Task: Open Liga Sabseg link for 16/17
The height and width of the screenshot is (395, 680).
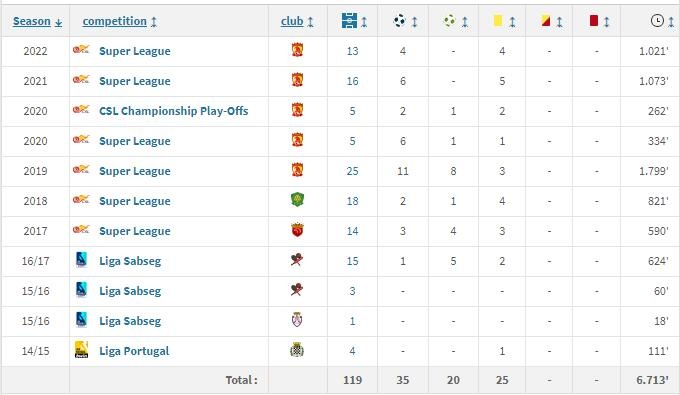Action: pyautogui.click(x=130, y=261)
